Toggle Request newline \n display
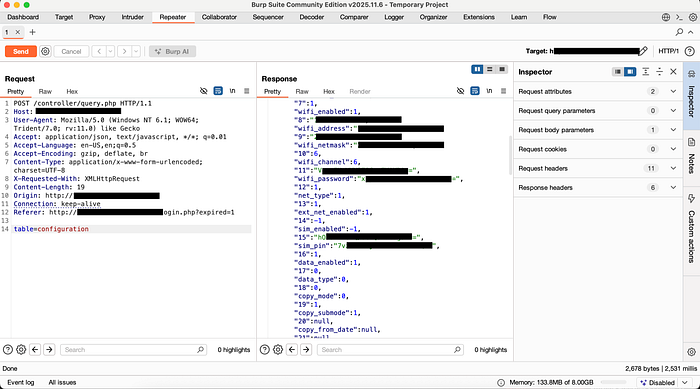Screen dimensions: 700x389 coord(233,91)
